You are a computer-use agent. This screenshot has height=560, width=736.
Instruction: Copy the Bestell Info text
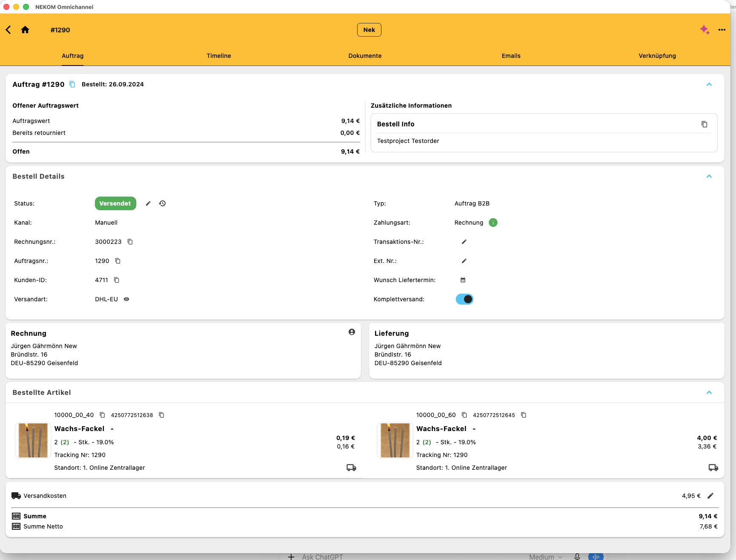click(704, 124)
